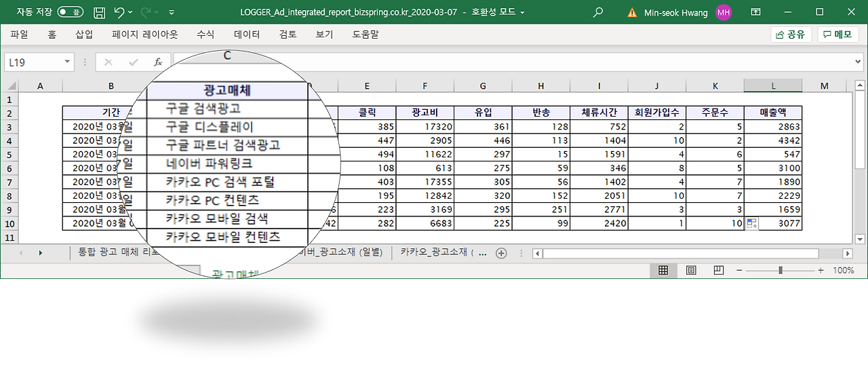Open the 보기 tab

(x=324, y=34)
